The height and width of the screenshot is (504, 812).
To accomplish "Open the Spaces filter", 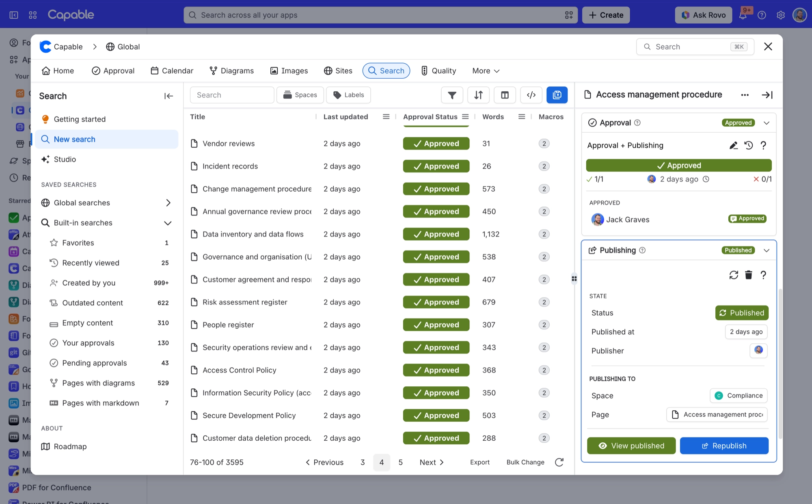I will point(300,95).
